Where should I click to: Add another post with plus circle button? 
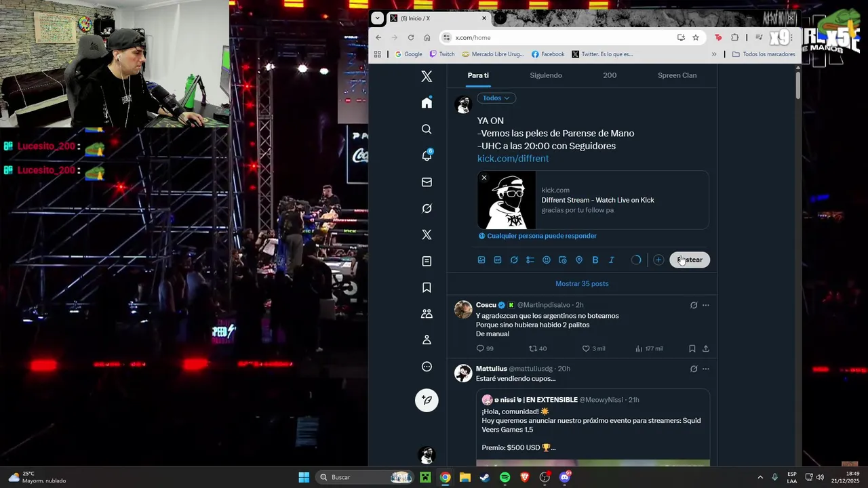click(x=658, y=260)
